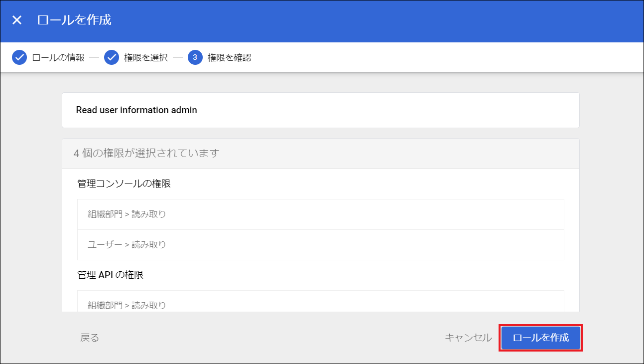Screen dimensions: 644x364
Task: Click the step 3 number circle icon
Action: coord(195,58)
